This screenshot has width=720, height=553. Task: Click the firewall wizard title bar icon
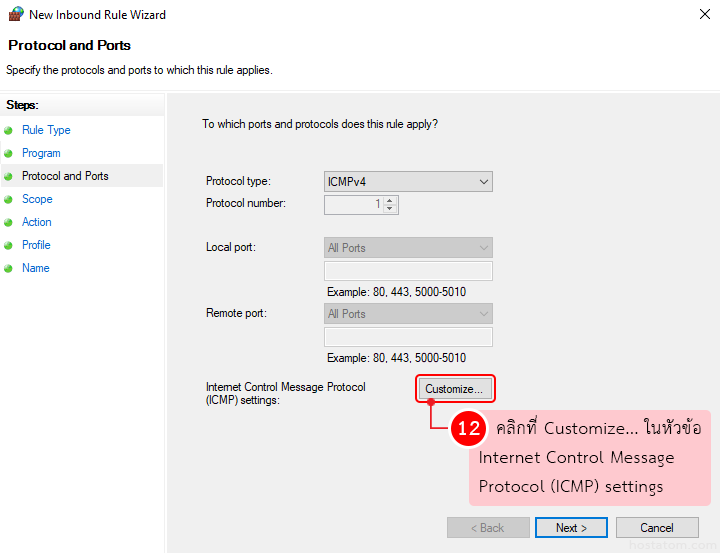click(15, 15)
